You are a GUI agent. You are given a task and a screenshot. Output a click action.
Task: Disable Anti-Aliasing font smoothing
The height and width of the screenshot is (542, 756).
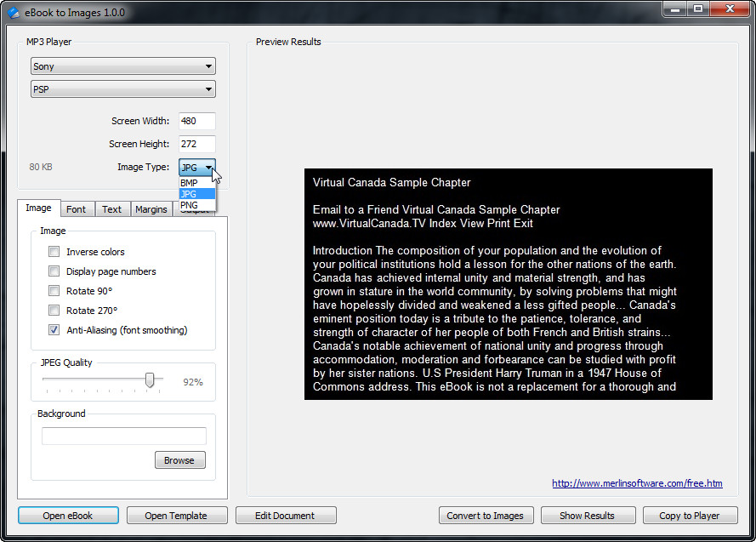pos(54,330)
